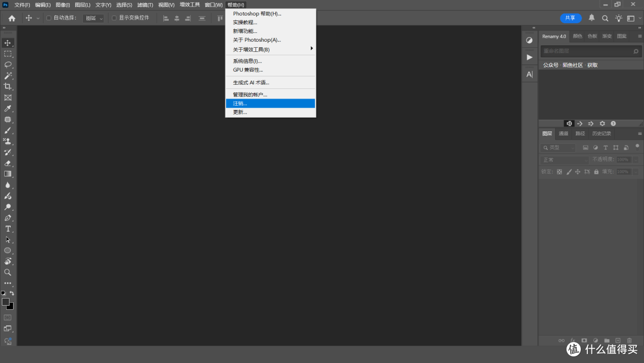Click the 重命名图层 search field
This screenshot has height=363, width=644.
pyautogui.click(x=590, y=51)
